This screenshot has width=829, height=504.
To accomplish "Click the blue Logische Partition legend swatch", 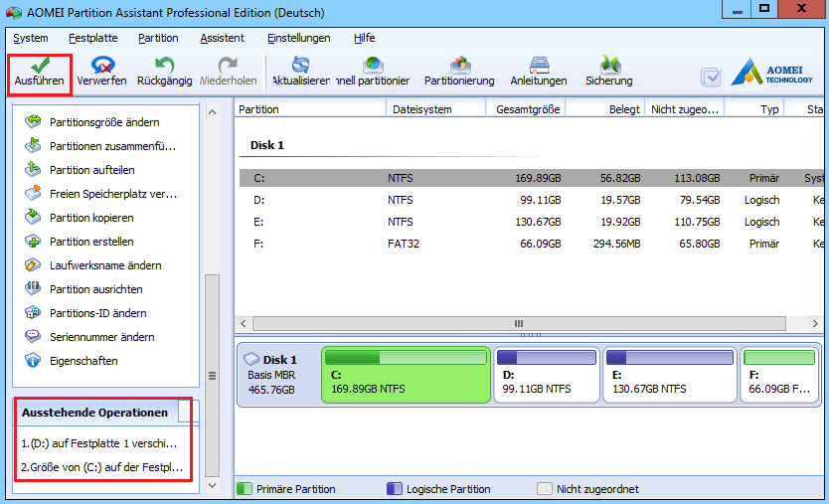I will pyautogui.click(x=395, y=489).
